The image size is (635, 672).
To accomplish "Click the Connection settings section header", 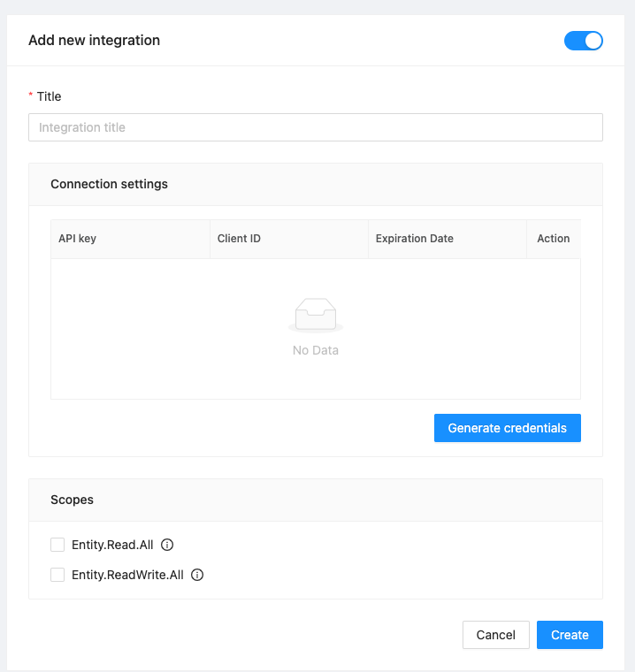I will click(x=109, y=184).
